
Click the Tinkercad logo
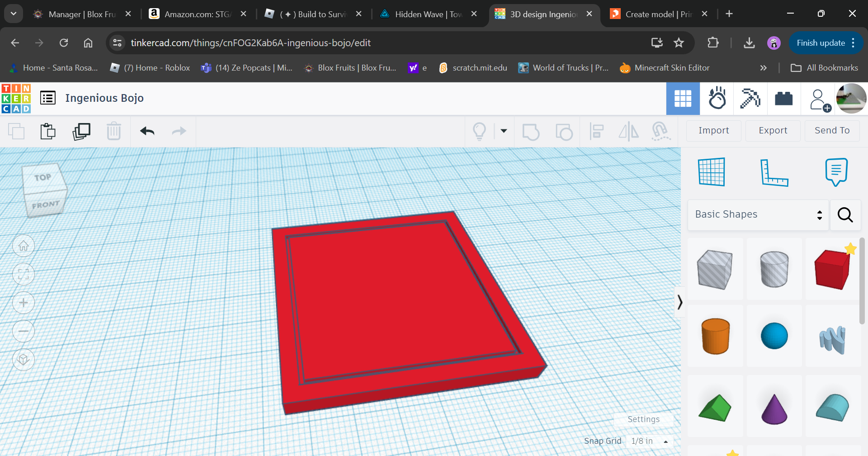(16, 98)
